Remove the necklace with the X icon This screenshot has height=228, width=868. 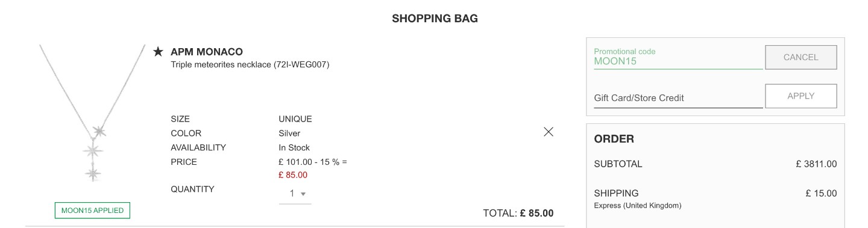pos(549,132)
